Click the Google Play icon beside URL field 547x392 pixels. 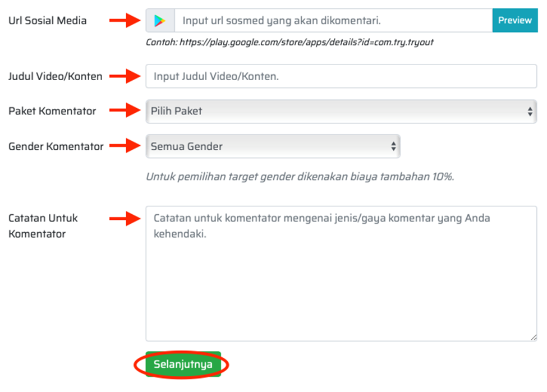coord(160,21)
